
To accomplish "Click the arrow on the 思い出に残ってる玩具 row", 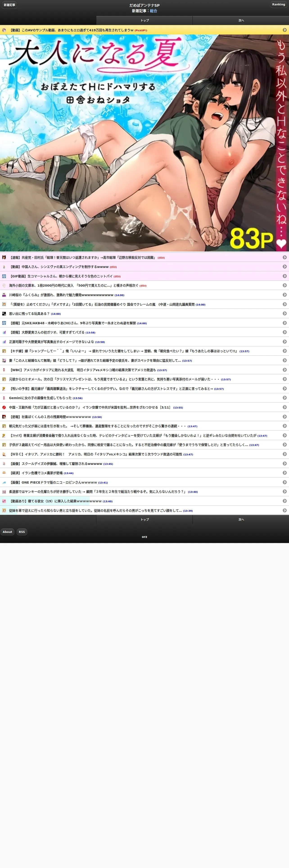I will 285,313.
